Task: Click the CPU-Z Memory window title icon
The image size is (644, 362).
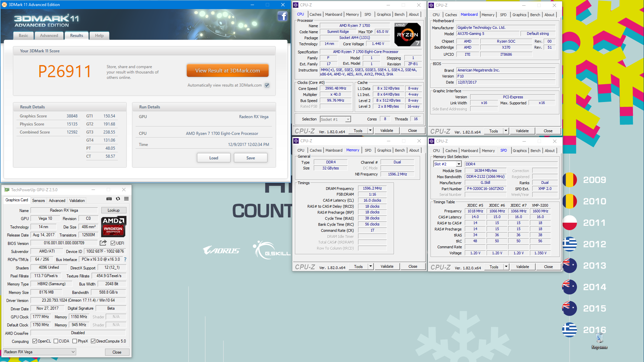Action: [296, 141]
